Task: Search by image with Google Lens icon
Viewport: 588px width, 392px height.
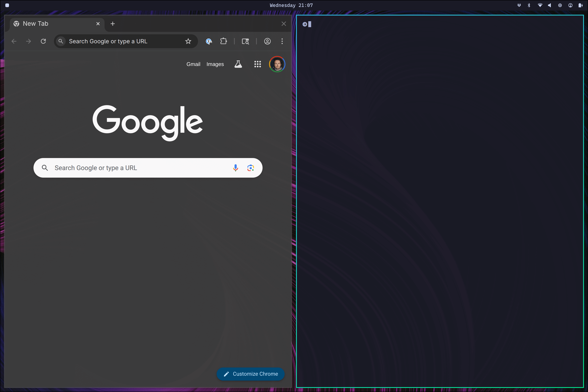Action: pyautogui.click(x=251, y=168)
